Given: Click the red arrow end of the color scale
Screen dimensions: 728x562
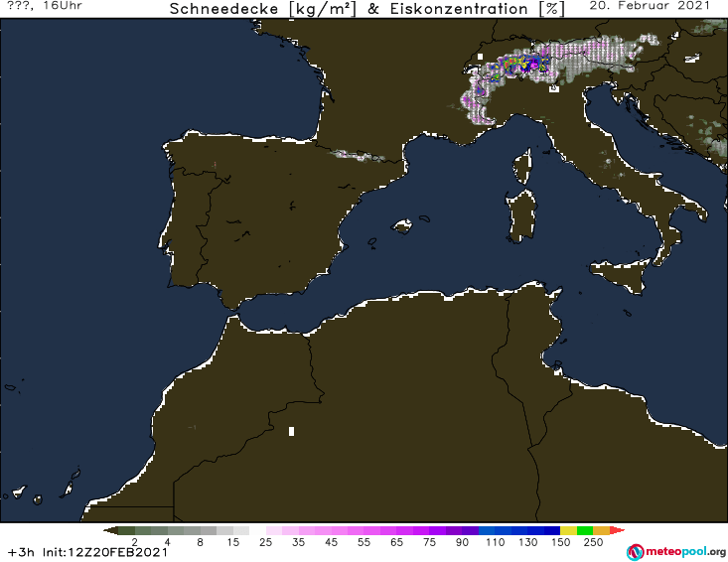Looking at the screenshot, I should pos(617,530).
